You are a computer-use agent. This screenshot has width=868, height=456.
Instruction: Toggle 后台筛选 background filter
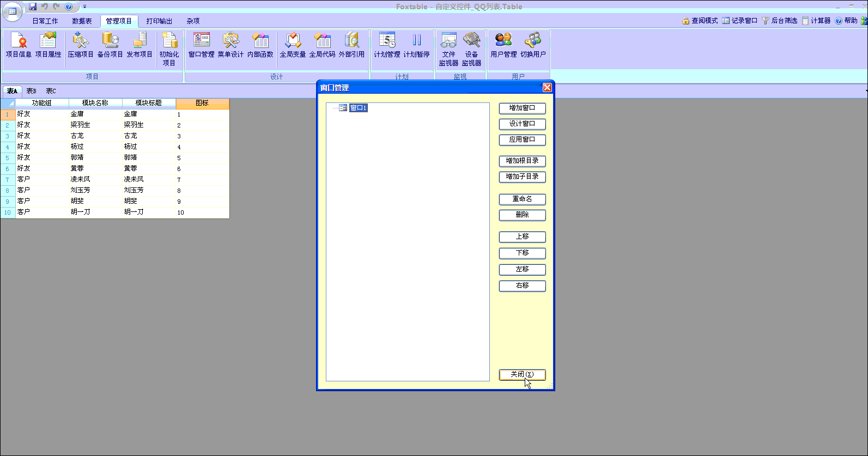tap(779, 21)
